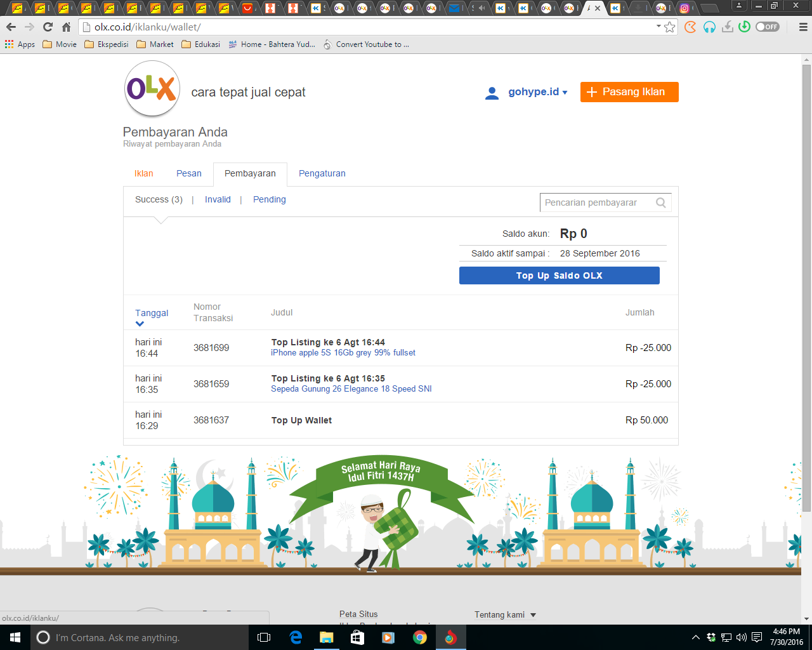Click the Peta Situs footer link
This screenshot has width=812, height=650.
358,614
